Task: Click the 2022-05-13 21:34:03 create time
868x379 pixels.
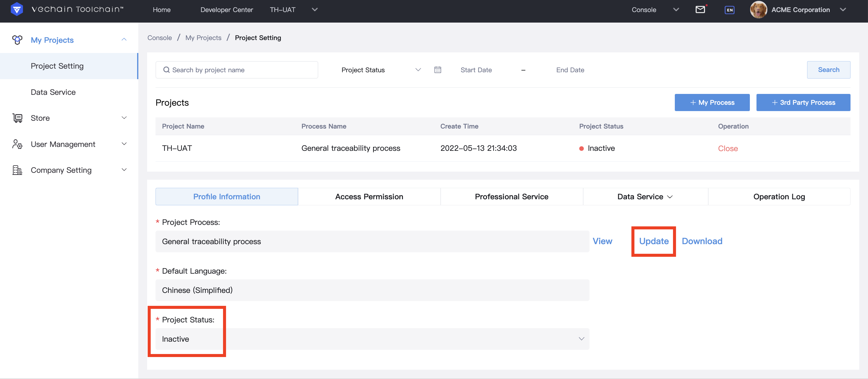Action: (x=478, y=148)
